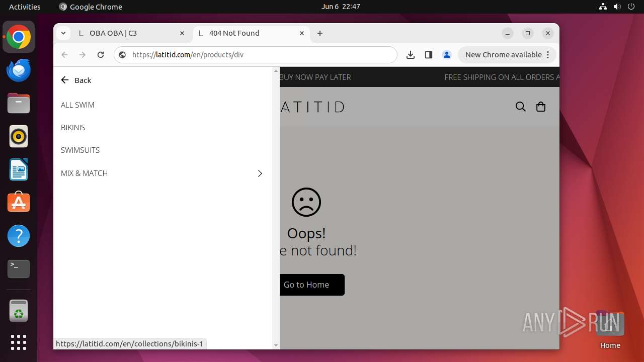The width and height of the screenshot is (644, 362).
Task: Open Terminal from dock
Action: coord(19,269)
